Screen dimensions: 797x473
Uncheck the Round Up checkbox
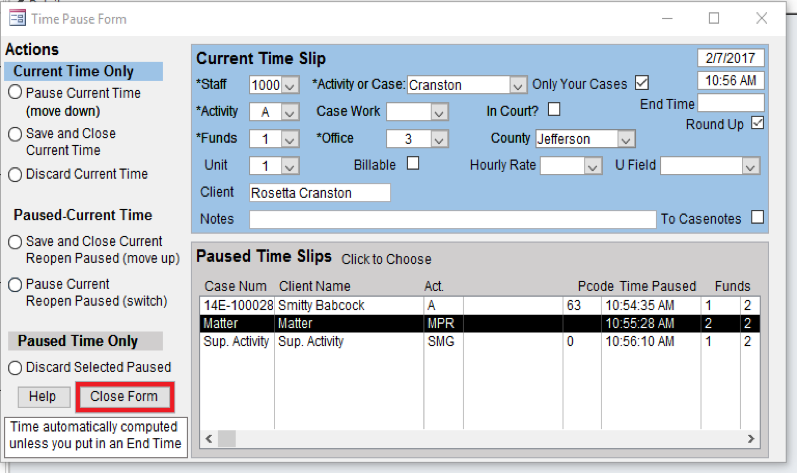(757, 123)
